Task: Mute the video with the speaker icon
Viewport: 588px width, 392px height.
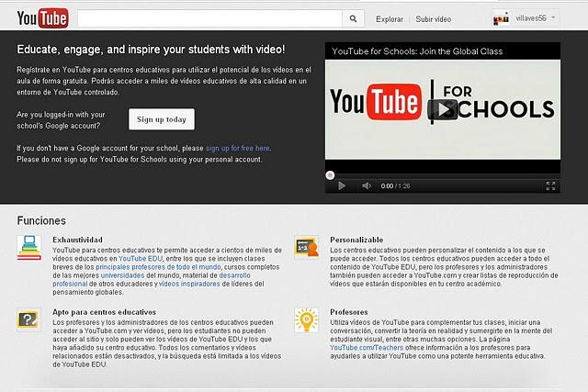Action: (x=366, y=185)
